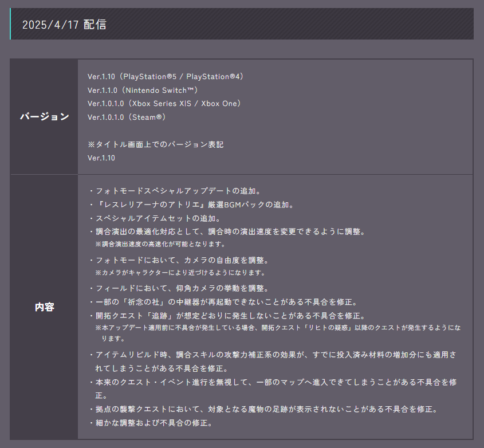484x448 pixels.
Task: Click the 開拓クエスト「追跡」 fix item
Action: pos(228,316)
